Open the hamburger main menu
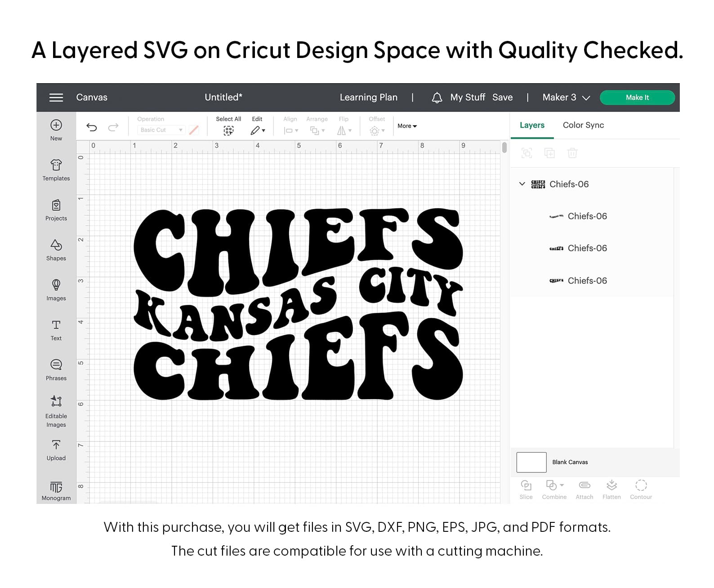The height and width of the screenshot is (588, 714). coord(56,98)
